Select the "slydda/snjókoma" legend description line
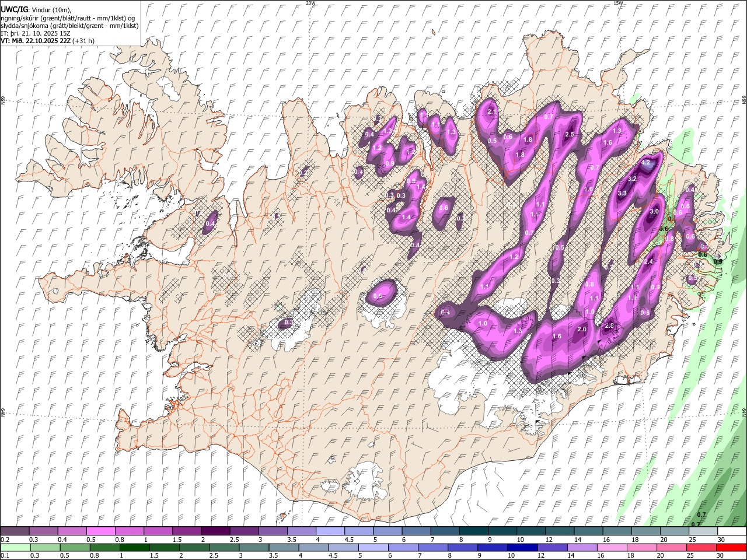747x560 pixels. point(69,26)
